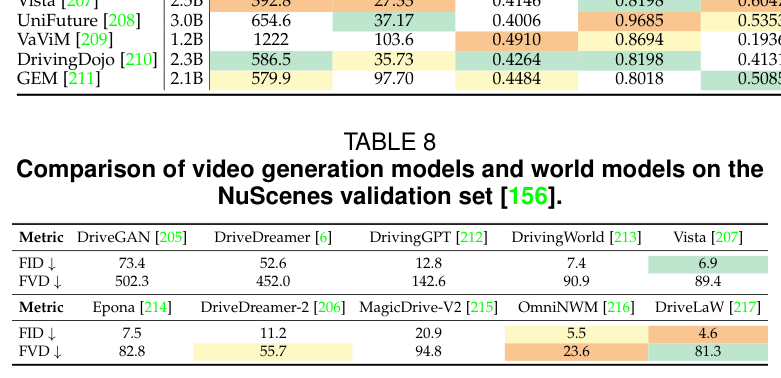Click the DriveDreamer FVD value 452.0
The image size is (781, 378).
273,282
